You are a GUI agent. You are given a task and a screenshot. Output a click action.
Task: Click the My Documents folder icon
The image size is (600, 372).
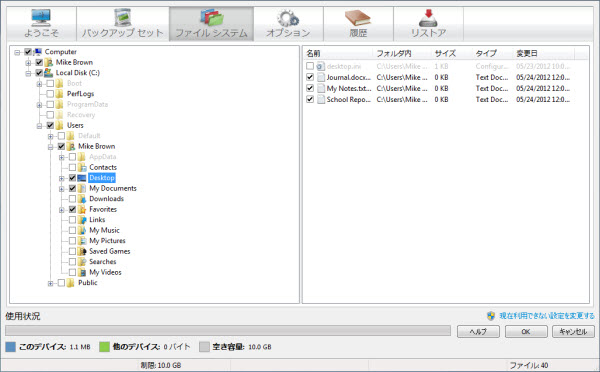click(x=82, y=188)
